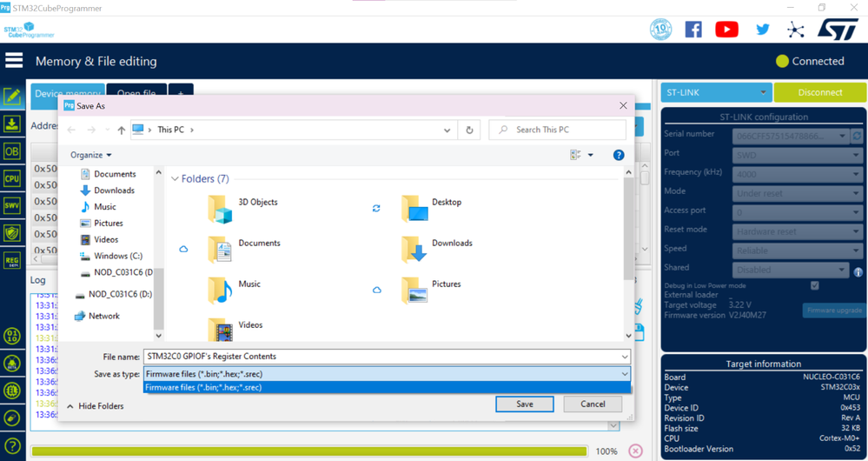Click the This PC breadcrumb
Viewport: 868px width, 461px height.
tap(170, 130)
